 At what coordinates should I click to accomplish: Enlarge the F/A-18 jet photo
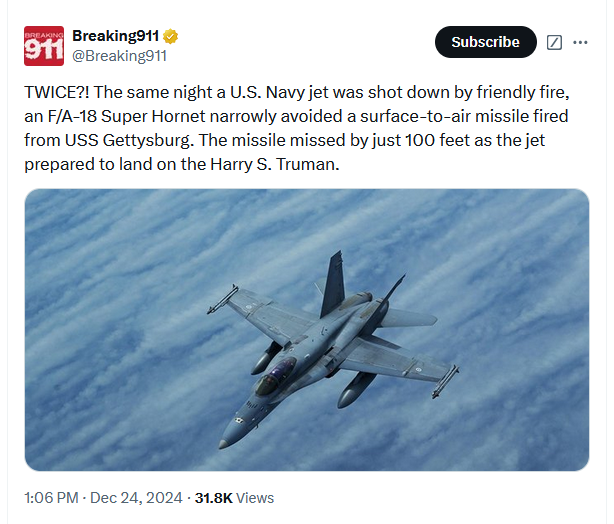pos(307,330)
